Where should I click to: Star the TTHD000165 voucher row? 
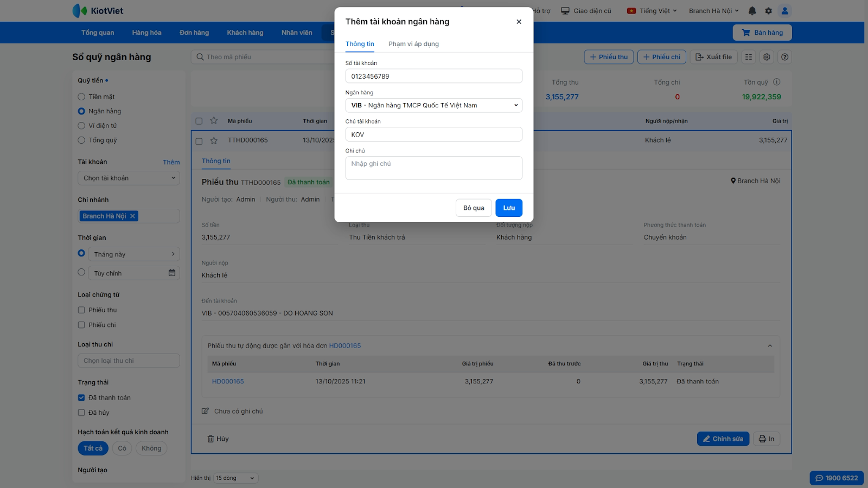pyautogui.click(x=214, y=140)
